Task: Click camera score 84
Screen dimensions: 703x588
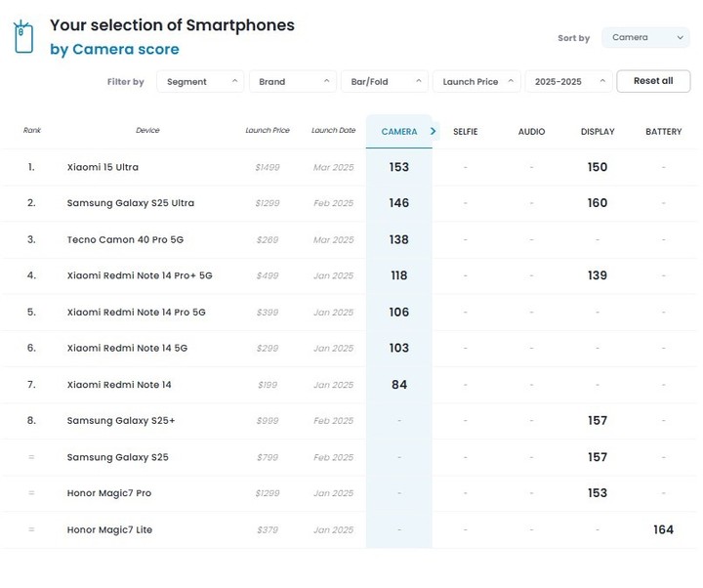Action: (x=399, y=385)
